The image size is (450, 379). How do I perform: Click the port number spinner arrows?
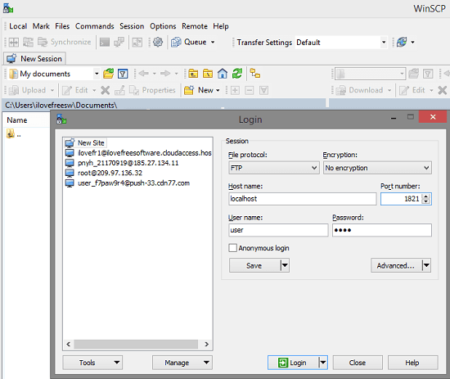point(426,199)
